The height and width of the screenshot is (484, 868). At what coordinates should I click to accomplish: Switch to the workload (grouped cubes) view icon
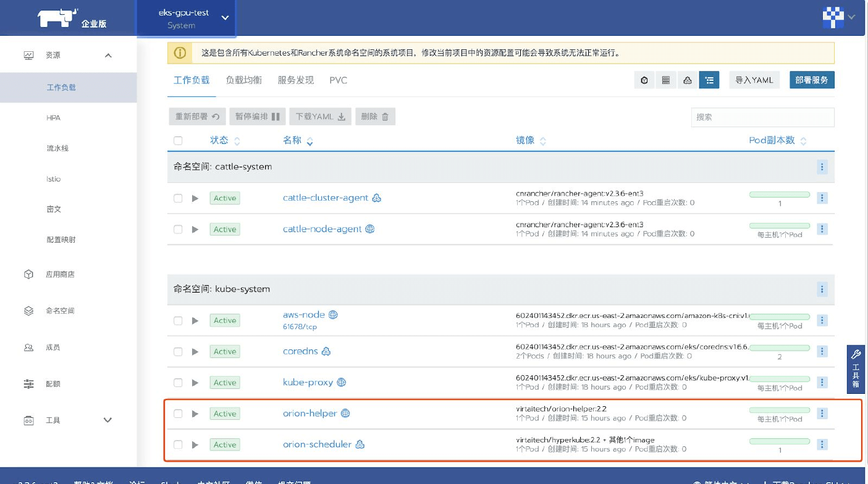coord(687,80)
